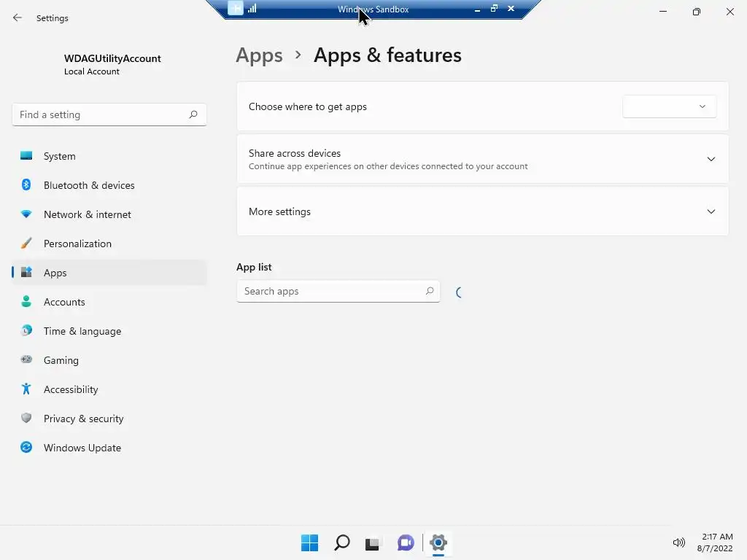Open Time & language settings
Image resolution: width=747 pixels, height=560 pixels.
point(109,331)
